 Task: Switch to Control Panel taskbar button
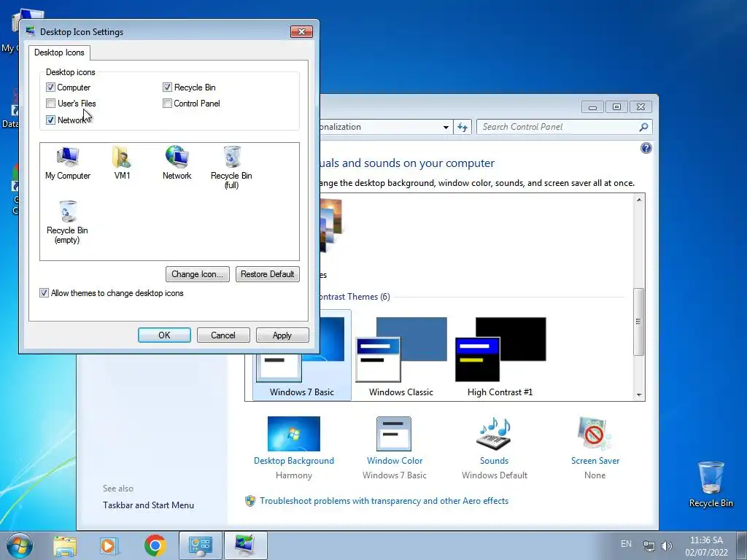(201, 545)
